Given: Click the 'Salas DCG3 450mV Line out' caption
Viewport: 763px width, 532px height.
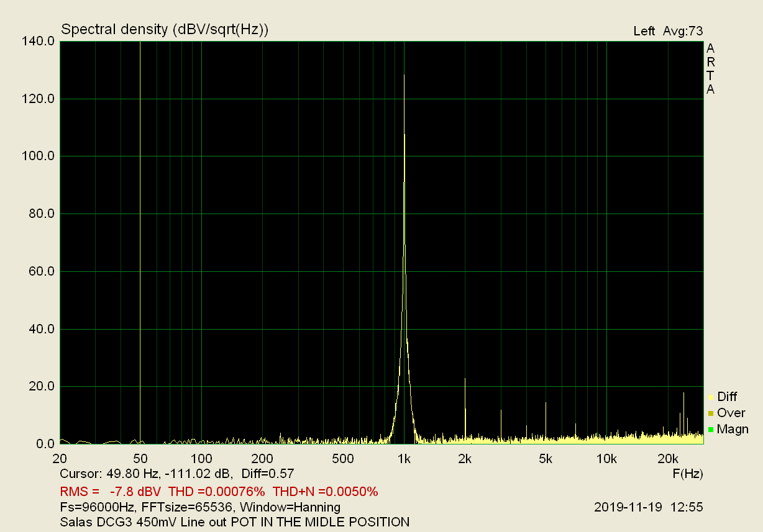Looking at the screenshot, I should coord(144,522).
